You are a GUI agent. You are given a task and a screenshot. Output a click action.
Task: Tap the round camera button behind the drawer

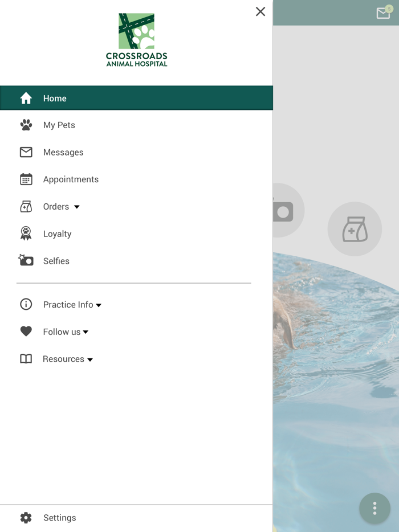tap(288, 210)
